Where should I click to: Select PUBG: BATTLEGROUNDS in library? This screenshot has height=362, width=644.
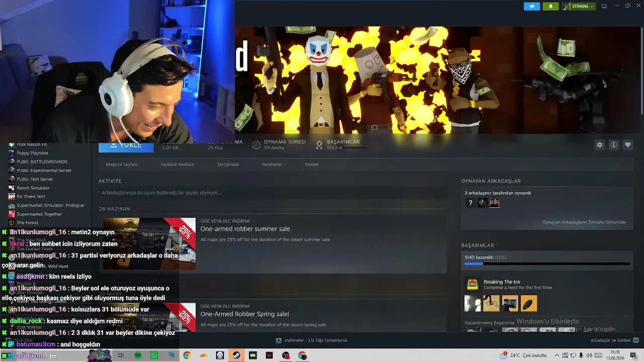pos(42,162)
